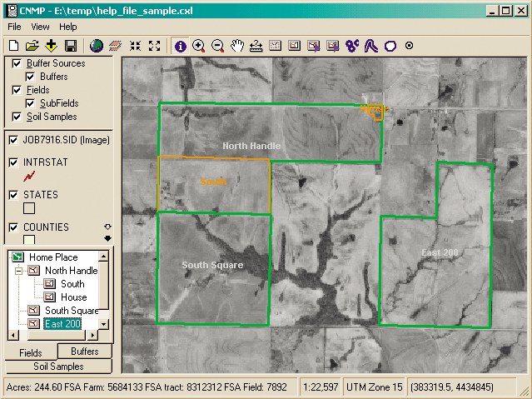Click the globe icon in the toolbar
The image size is (532, 399).
97,46
